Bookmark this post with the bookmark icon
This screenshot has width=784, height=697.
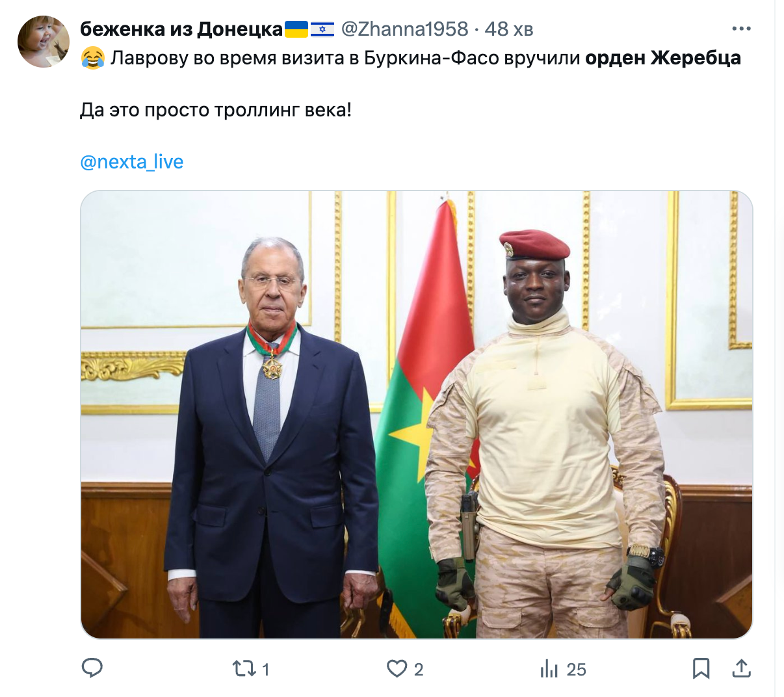click(x=701, y=668)
